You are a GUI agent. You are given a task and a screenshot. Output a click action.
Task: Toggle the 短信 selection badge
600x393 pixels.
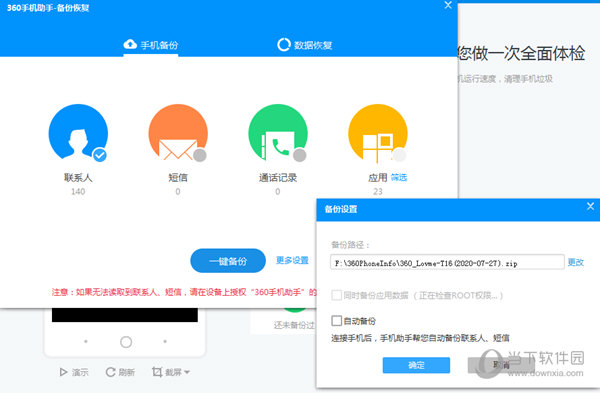coord(200,155)
